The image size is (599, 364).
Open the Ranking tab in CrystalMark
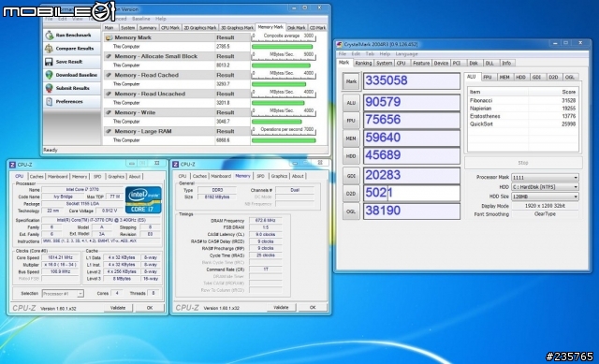click(x=363, y=63)
